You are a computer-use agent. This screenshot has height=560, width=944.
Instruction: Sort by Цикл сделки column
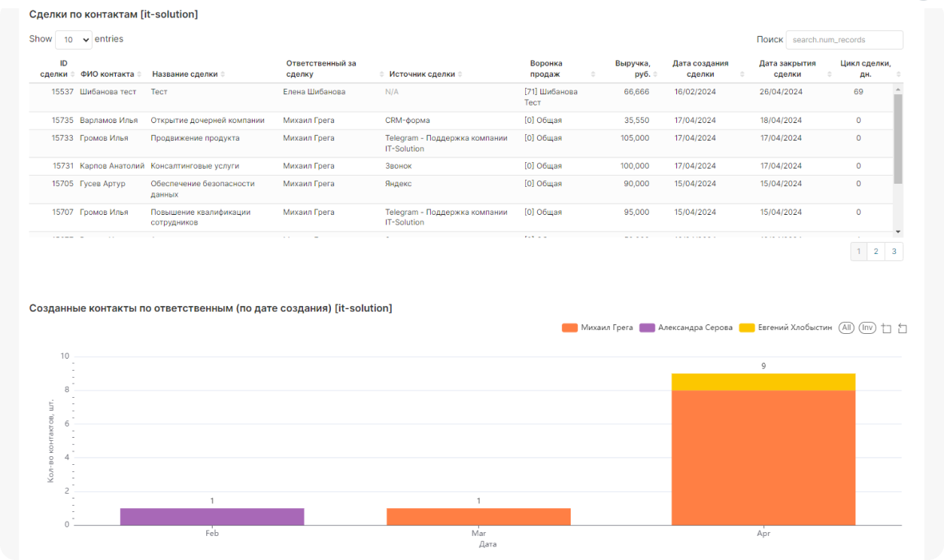point(866,69)
